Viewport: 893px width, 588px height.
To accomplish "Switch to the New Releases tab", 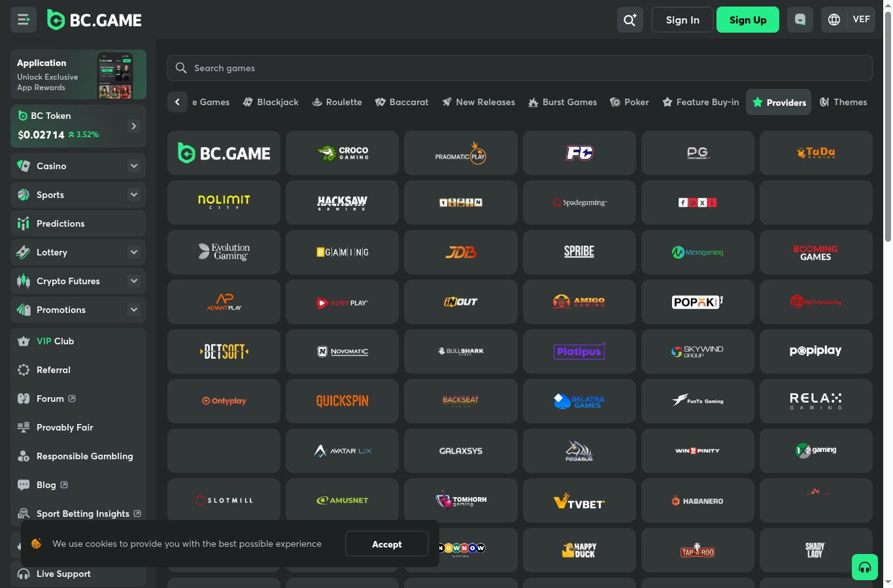I will pos(479,102).
